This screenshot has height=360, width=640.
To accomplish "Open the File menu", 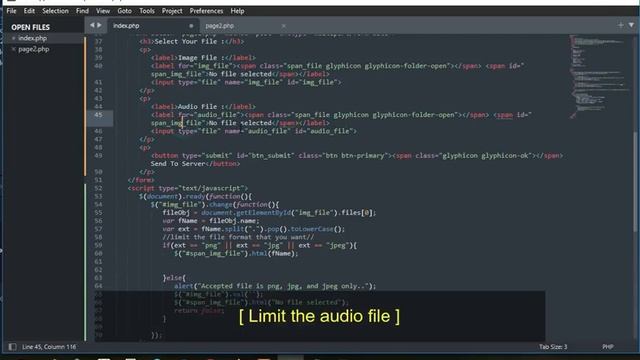I will [x=11, y=11].
